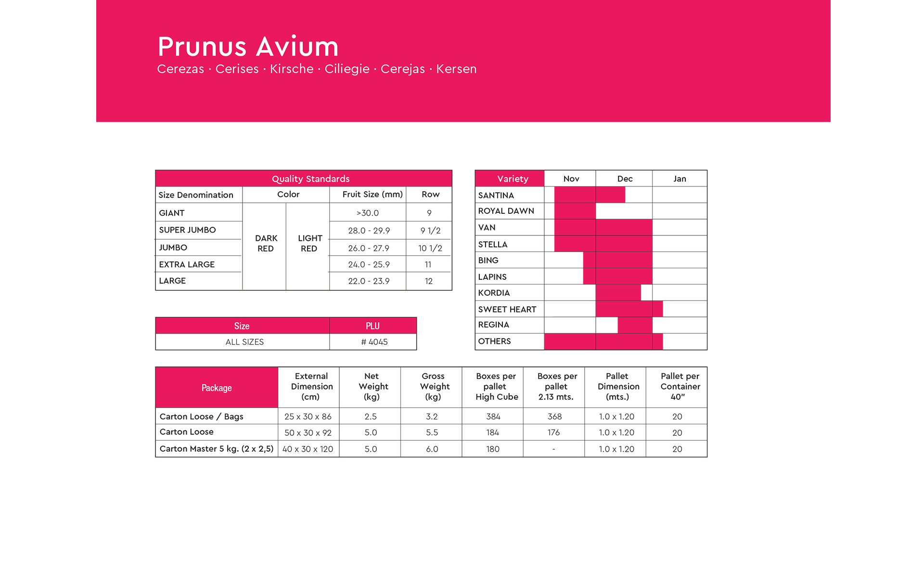
Task: Click fruit size value >30.0
Action: pyautogui.click(x=368, y=213)
